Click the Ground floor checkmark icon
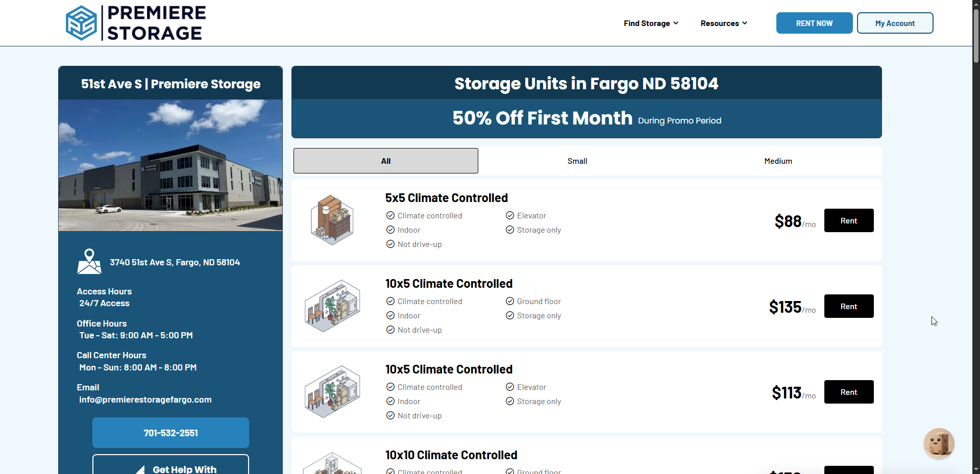The width and height of the screenshot is (980, 474). click(x=510, y=301)
